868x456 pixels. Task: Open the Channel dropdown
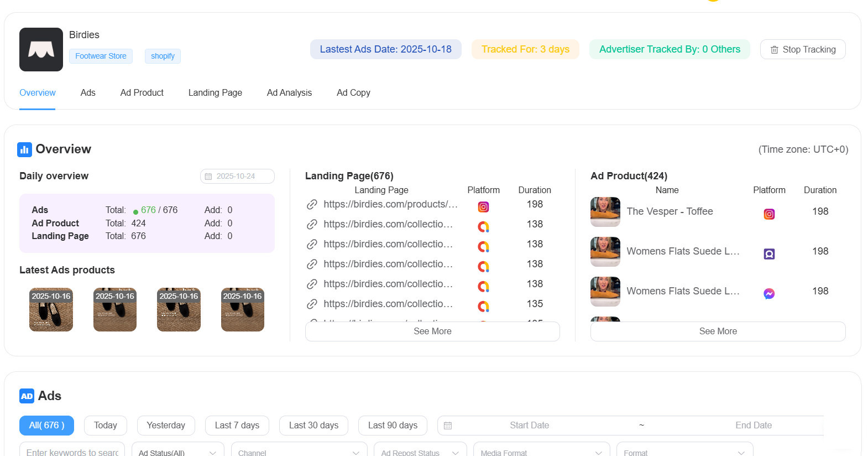point(299,452)
